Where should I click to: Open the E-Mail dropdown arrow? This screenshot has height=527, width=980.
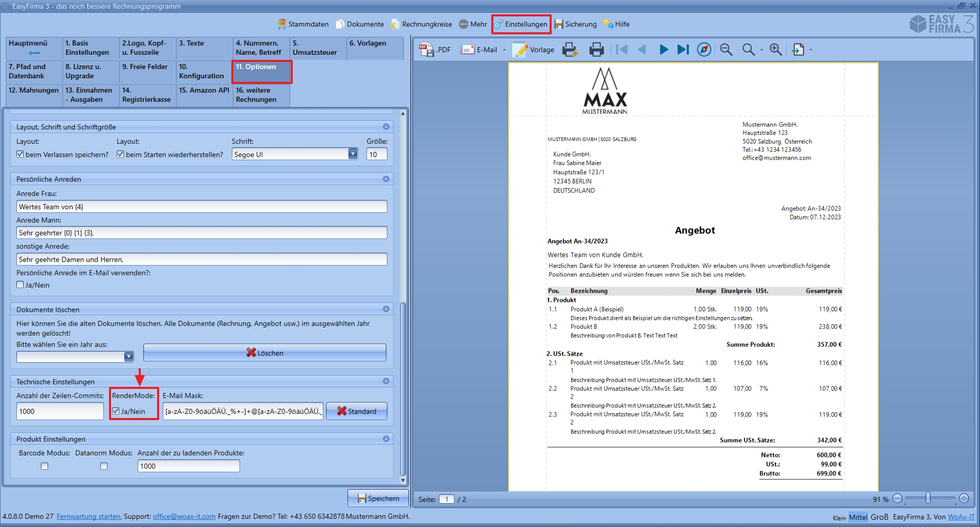[x=504, y=50]
